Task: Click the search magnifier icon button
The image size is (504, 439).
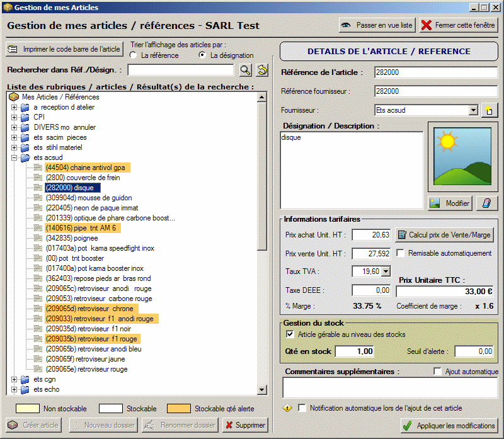Action: click(x=246, y=70)
